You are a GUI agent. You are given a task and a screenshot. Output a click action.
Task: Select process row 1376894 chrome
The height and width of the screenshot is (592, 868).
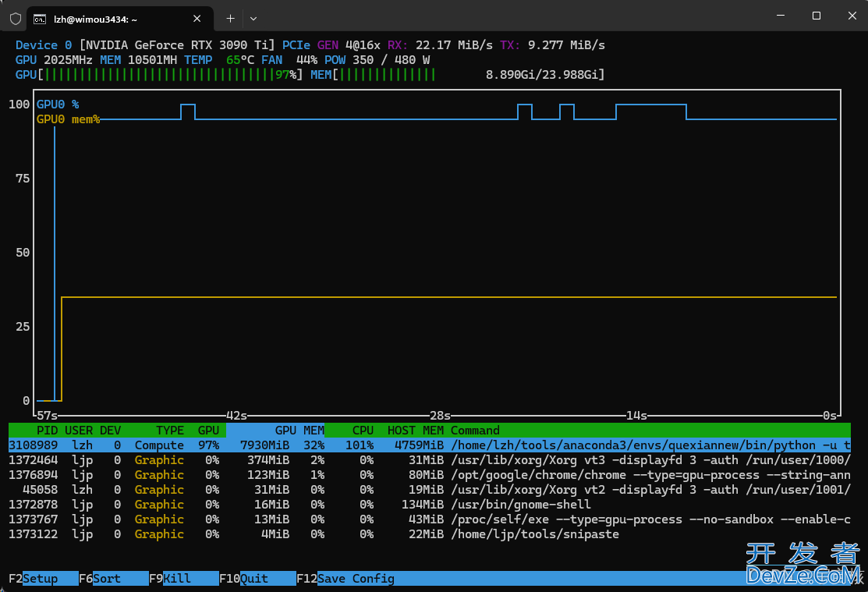430,475
